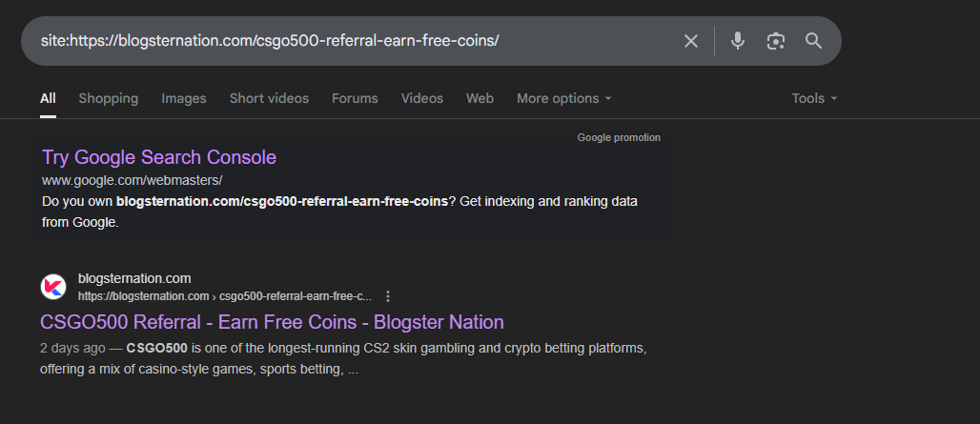Expand the Tools dropdown

814,99
